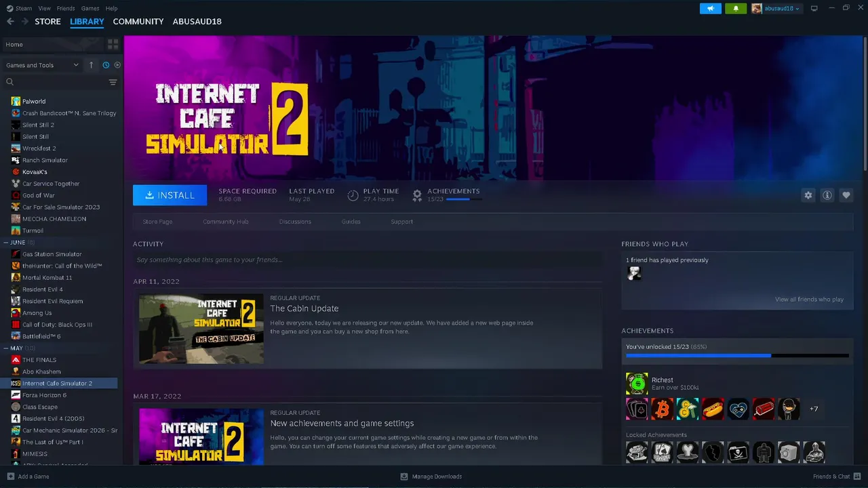The image size is (868, 488).
Task: Open Games and Tools dropdown
Action: [42, 65]
